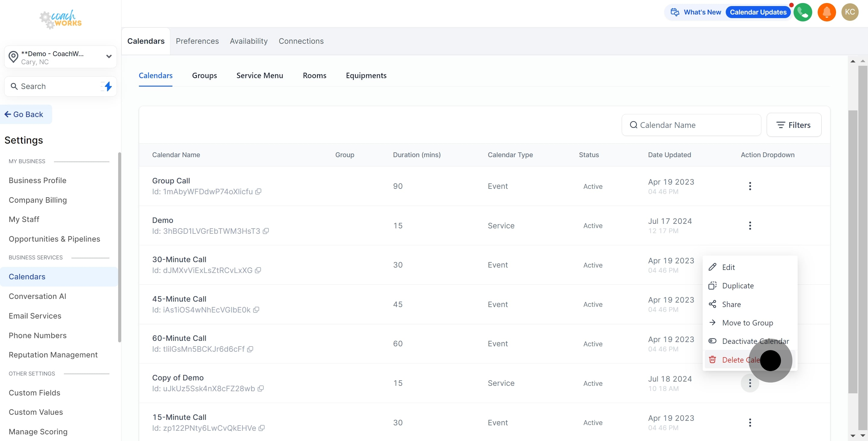This screenshot has height=441, width=868.
Task: Open the action menu for Demo calendar
Action: coord(750,226)
